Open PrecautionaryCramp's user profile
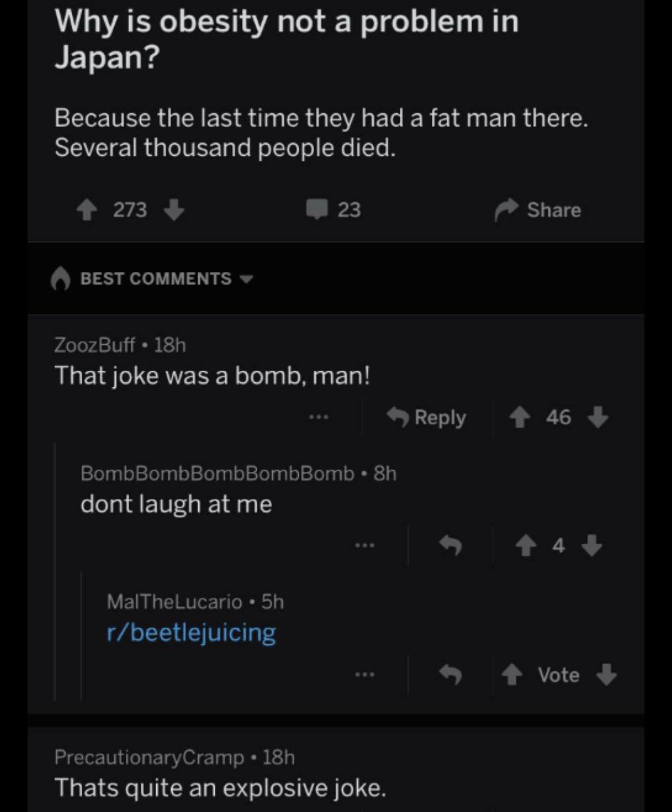Image resolution: width=672 pixels, height=812 pixels. coord(149,757)
